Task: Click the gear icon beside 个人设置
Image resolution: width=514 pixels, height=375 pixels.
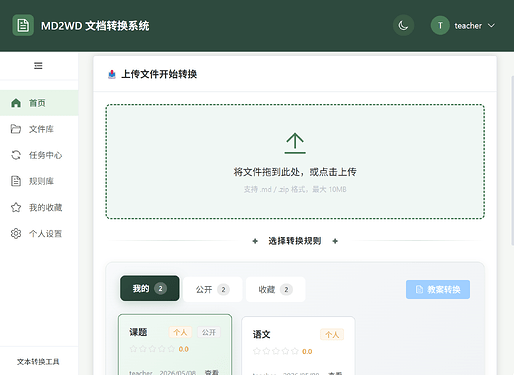Action: [16, 233]
